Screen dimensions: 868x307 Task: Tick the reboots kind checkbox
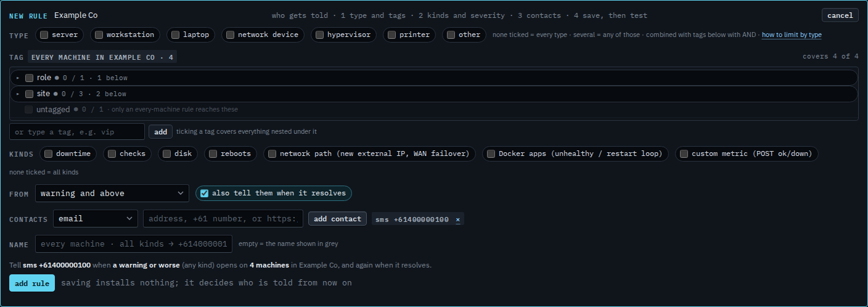(213, 153)
